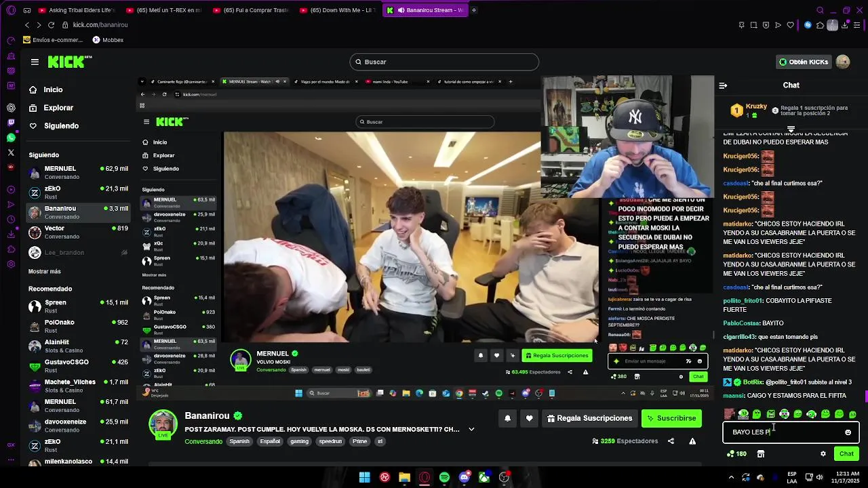Open Spotify from the taskbar

(444, 477)
